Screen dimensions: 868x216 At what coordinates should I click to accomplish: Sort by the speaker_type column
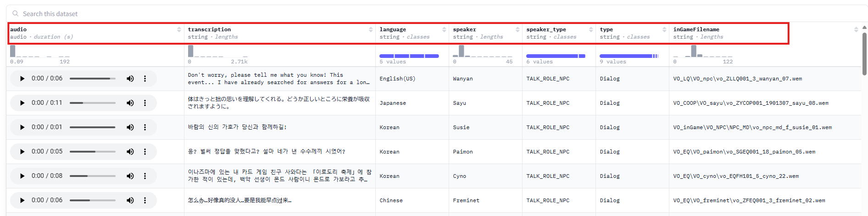pyautogui.click(x=591, y=29)
